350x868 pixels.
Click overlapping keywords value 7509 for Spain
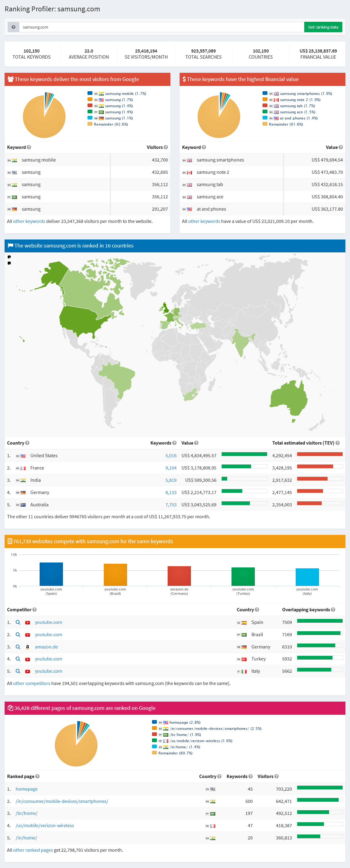point(287,622)
